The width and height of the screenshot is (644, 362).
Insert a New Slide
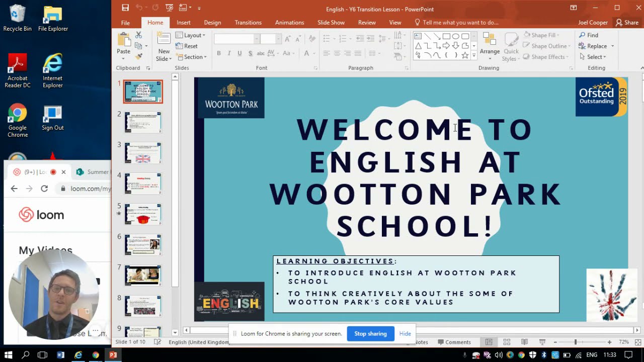coord(164,47)
